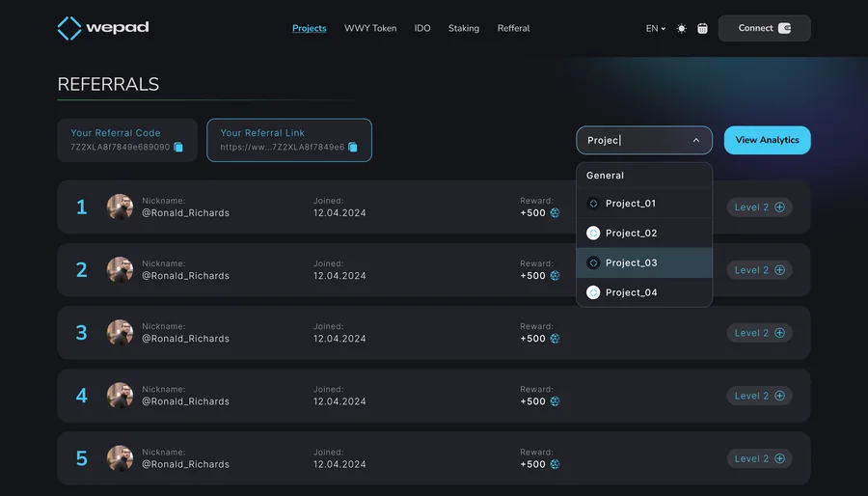The width and height of the screenshot is (868, 496).
Task: Open the calendar icon in header
Action: point(702,28)
